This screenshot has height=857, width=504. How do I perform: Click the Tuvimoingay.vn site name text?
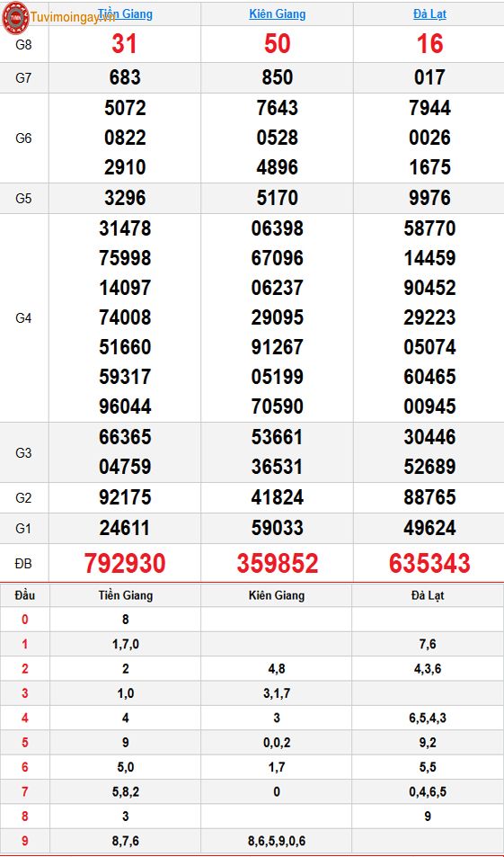click(x=73, y=17)
